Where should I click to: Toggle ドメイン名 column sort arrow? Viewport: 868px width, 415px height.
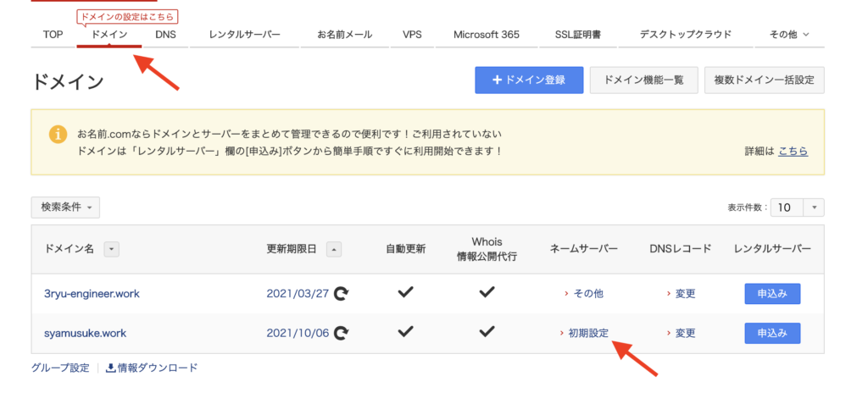click(x=112, y=250)
